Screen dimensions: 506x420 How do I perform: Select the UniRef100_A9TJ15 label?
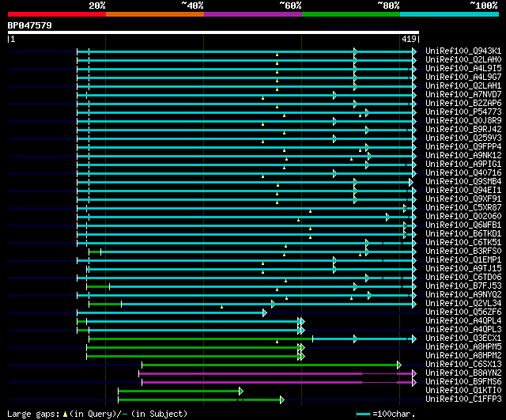463,269
